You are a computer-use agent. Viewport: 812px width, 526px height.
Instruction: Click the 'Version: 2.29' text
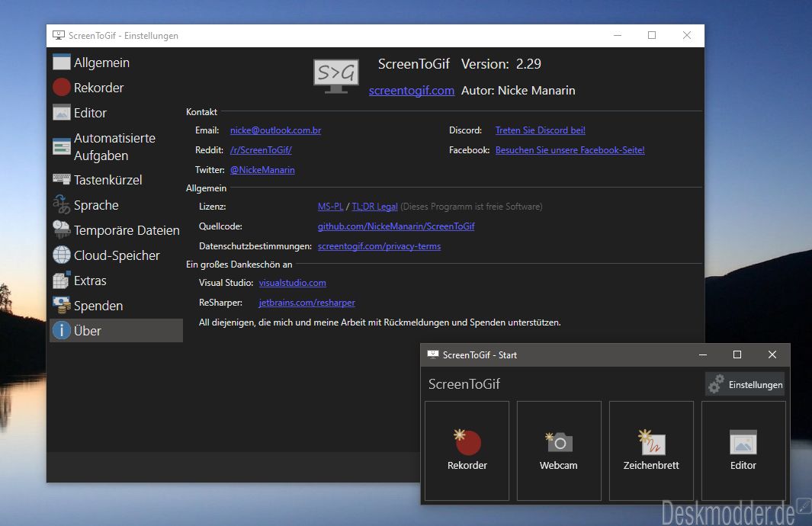(501, 64)
